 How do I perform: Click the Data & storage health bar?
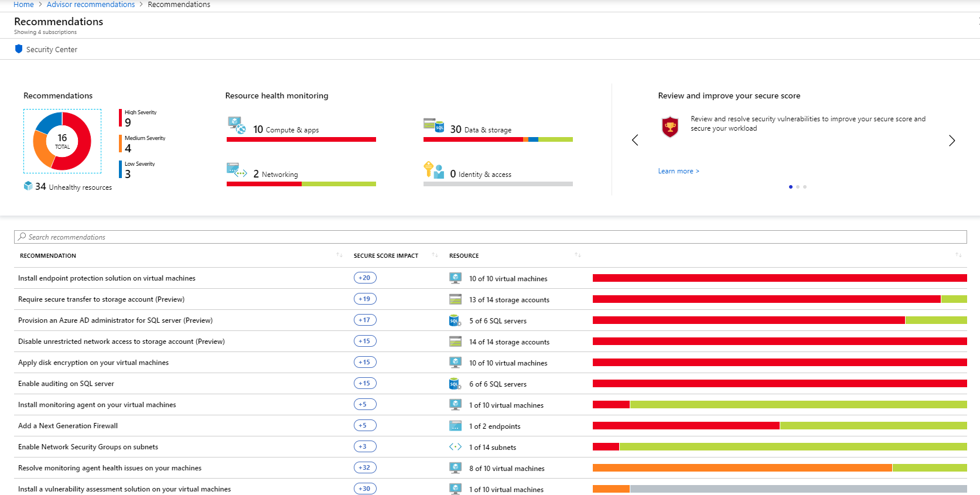[x=498, y=139]
